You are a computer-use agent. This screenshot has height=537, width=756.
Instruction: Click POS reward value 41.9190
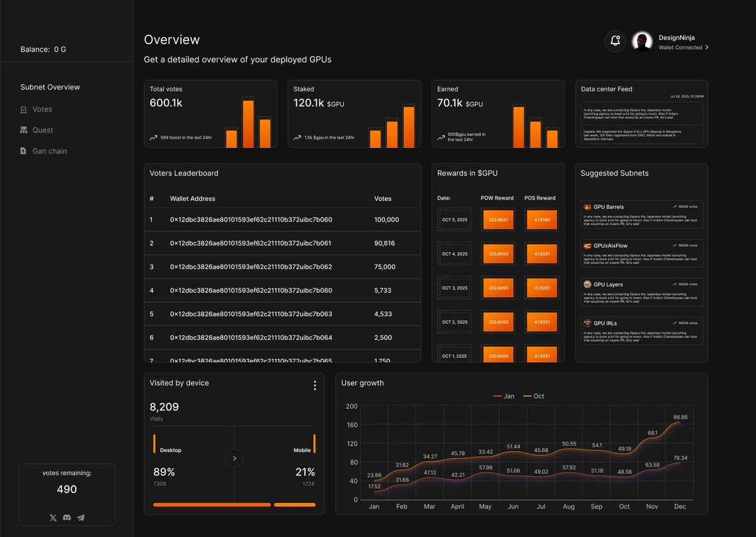pos(541,220)
